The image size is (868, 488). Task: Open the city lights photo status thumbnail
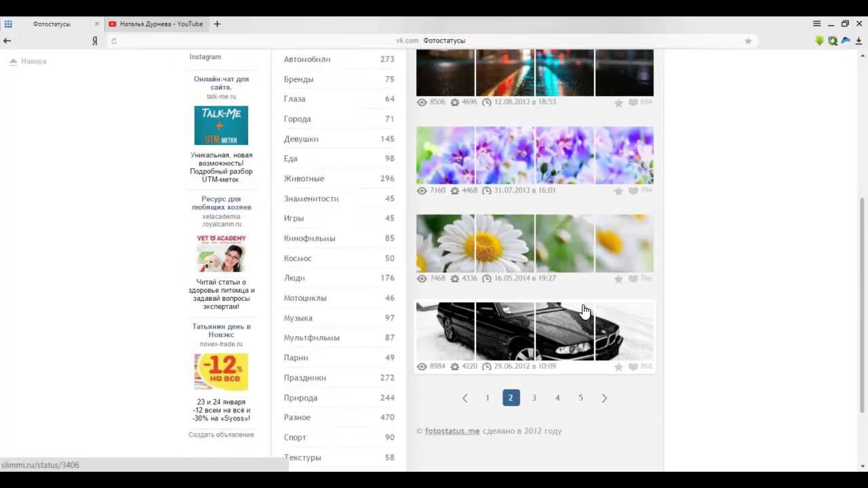535,73
